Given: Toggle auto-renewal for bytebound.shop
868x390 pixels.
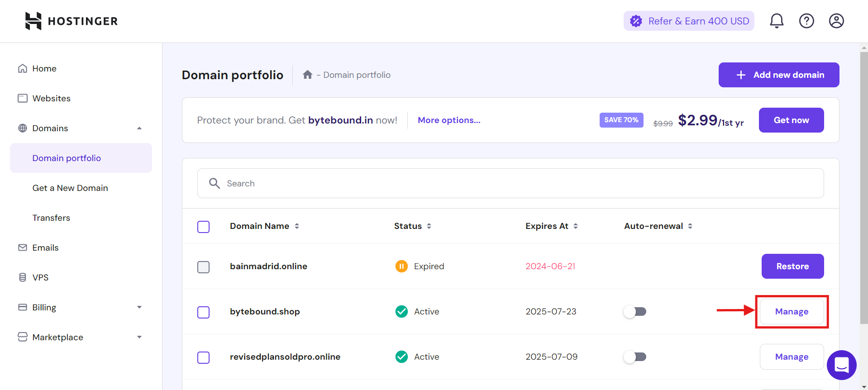Looking at the screenshot, I should (x=635, y=311).
